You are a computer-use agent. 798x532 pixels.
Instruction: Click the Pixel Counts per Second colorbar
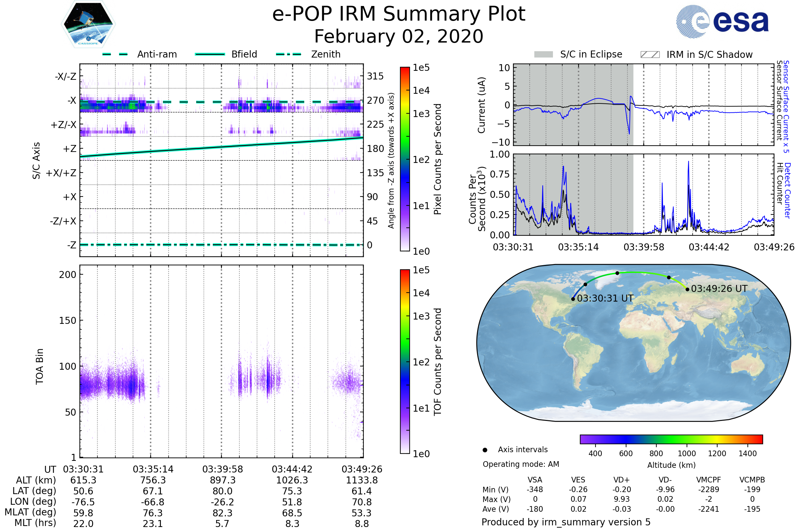pos(405,159)
